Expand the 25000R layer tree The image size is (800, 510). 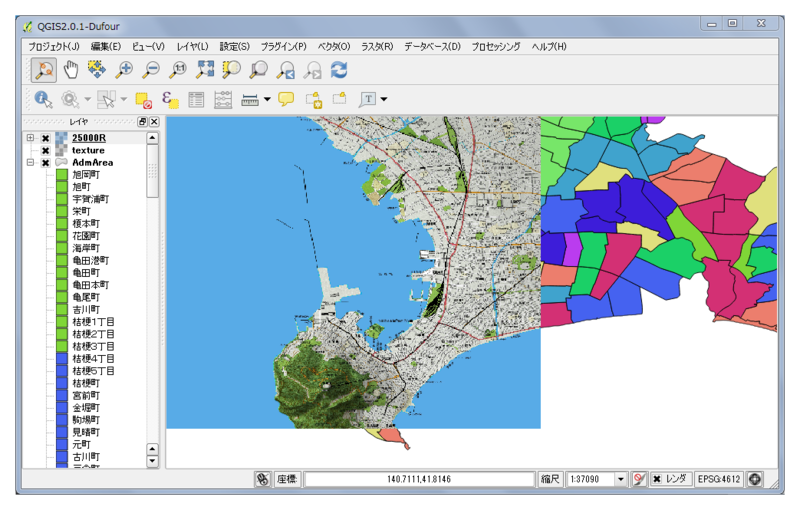pos(30,138)
